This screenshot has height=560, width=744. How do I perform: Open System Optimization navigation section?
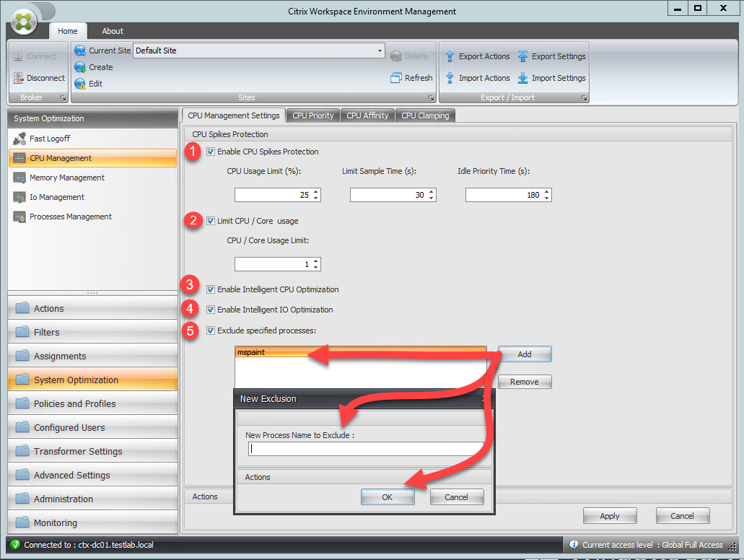point(92,380)
